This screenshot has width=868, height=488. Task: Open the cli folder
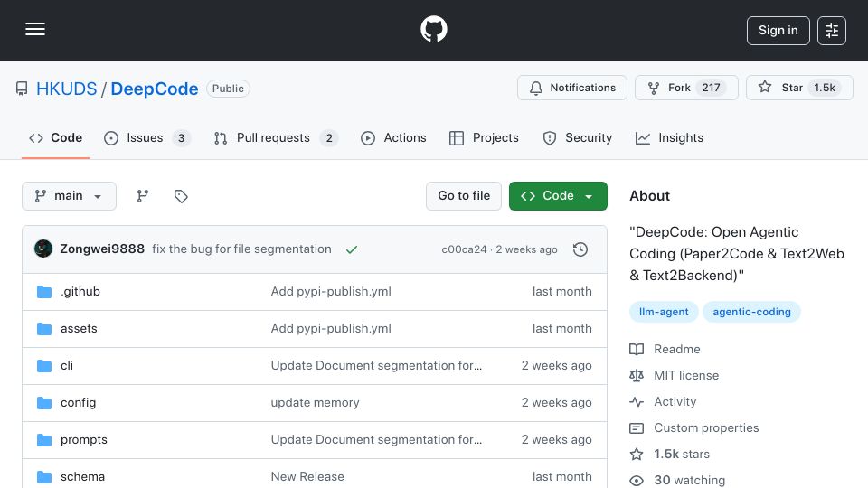click(66, 366)
